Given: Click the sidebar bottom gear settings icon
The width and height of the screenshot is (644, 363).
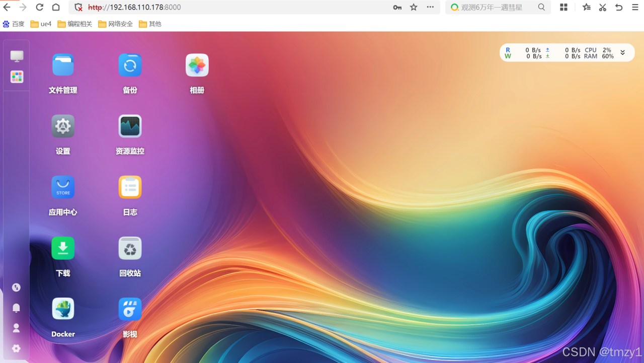Looking at the screenshot, I should coord(16,348).
